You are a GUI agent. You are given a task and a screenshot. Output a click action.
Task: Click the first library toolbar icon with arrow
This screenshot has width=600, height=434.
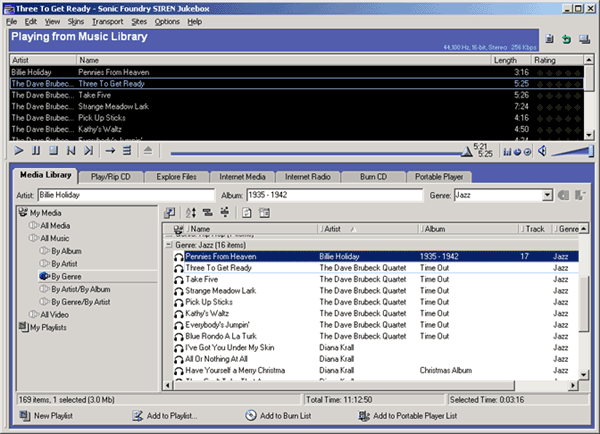(x=170, y=213)
